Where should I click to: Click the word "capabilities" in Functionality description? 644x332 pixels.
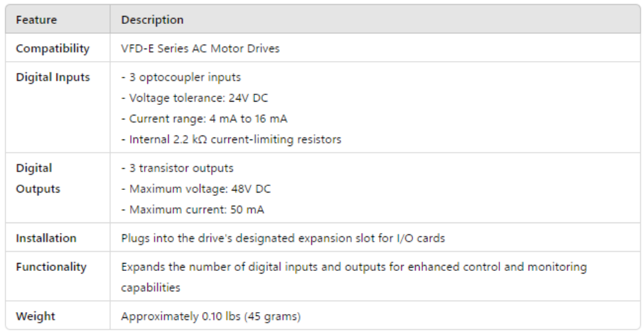150,288
